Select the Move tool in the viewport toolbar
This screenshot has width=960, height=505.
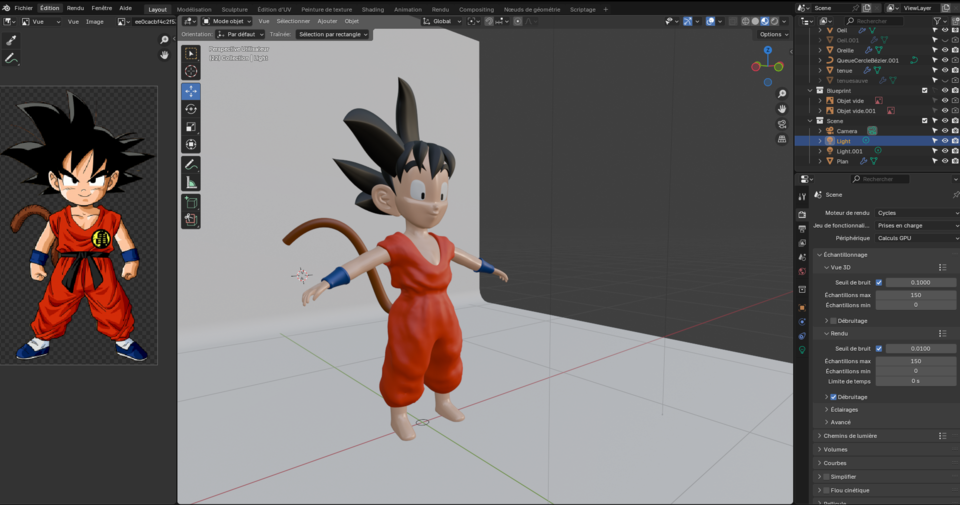pyautogui.click(x=191, y=90)
